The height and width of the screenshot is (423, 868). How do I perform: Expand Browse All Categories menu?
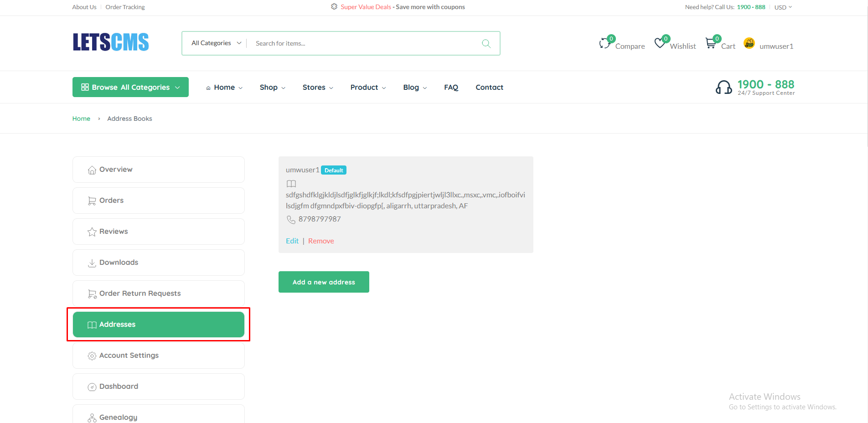tap(130, 87)
